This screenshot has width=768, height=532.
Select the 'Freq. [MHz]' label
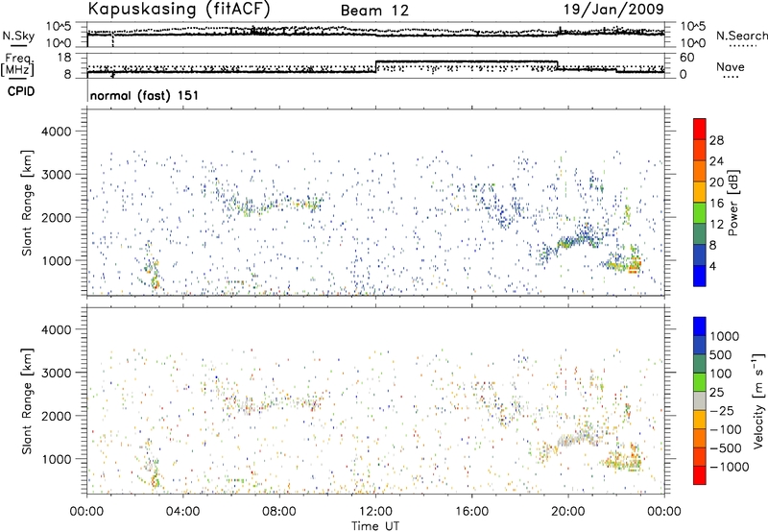pos(18,65)
